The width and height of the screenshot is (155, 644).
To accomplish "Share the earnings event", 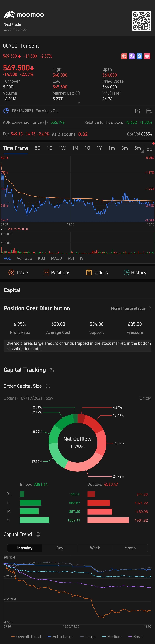I will click(137, 111).
